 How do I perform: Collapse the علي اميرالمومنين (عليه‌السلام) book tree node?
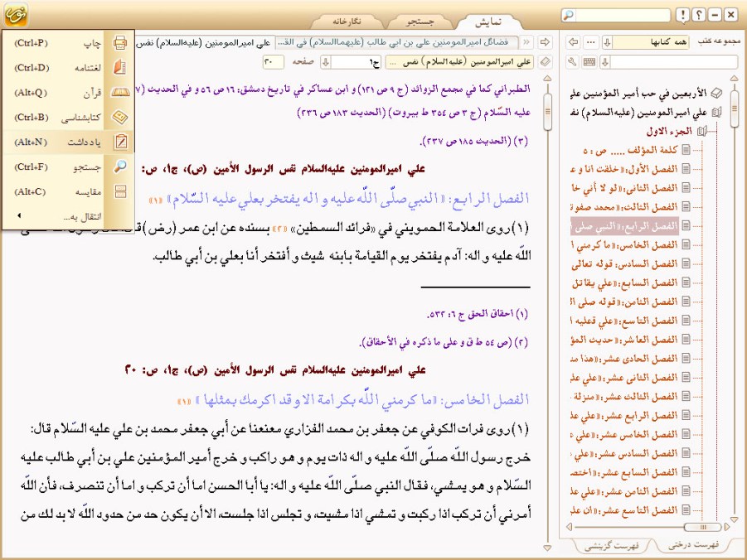[x=715, y=113]
